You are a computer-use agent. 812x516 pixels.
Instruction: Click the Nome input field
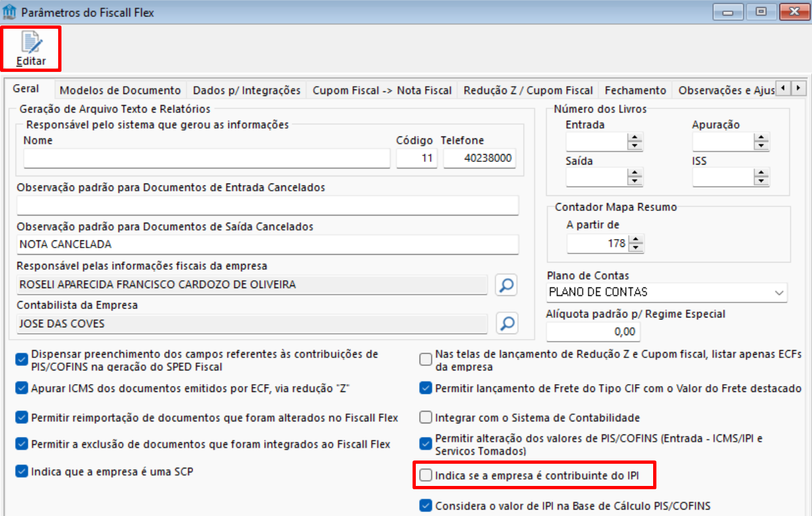coord(207,159)
